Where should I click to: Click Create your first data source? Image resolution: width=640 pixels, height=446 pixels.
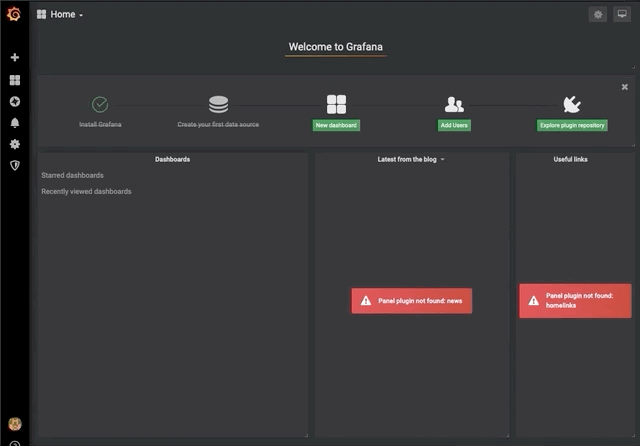[x=218, y=124]
